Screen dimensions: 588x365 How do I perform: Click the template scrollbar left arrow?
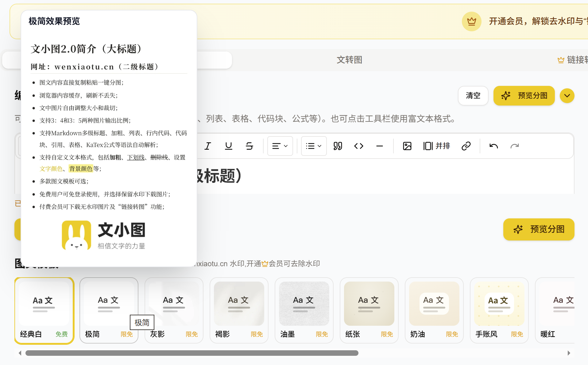[x=20, y=353]
